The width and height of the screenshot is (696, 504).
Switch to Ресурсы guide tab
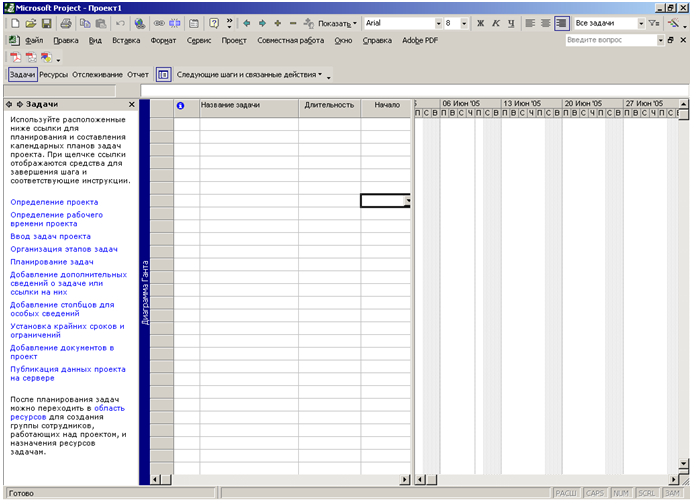click(x=54, y=75)
